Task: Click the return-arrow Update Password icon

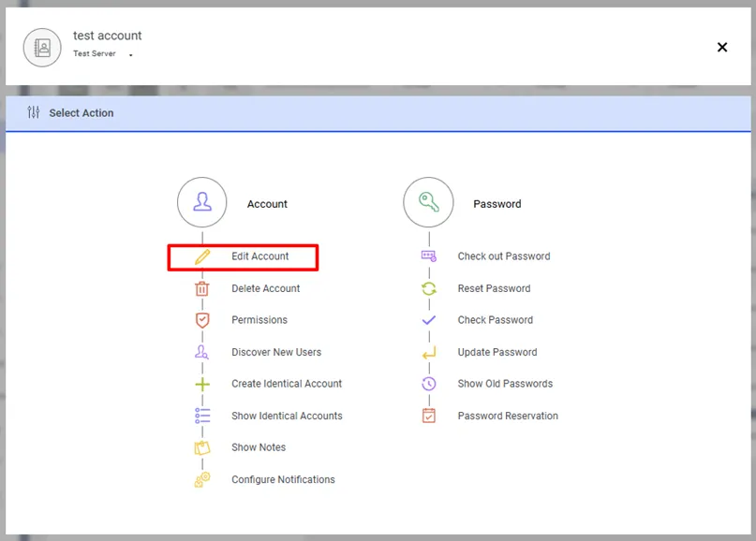Action: [429, 353]
